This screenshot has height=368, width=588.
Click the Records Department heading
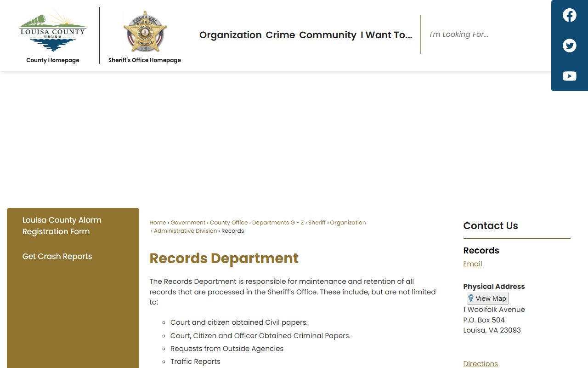[x=224, y=259]
